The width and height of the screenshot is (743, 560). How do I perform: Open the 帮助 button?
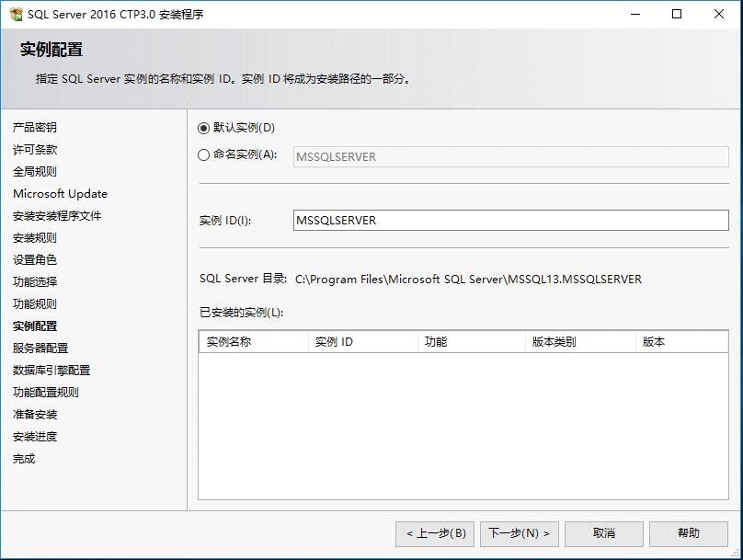[688, 533]
